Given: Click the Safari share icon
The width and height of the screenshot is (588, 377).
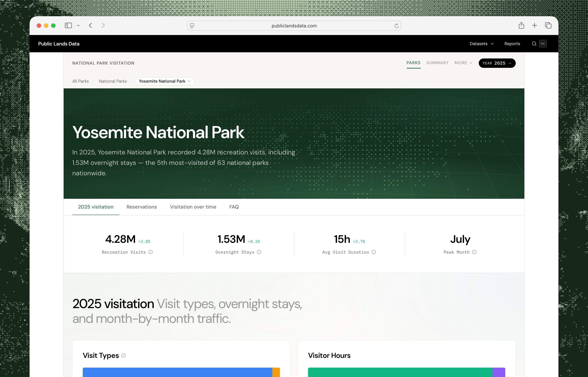Looking at the screenshot, I should coord(521,25).
